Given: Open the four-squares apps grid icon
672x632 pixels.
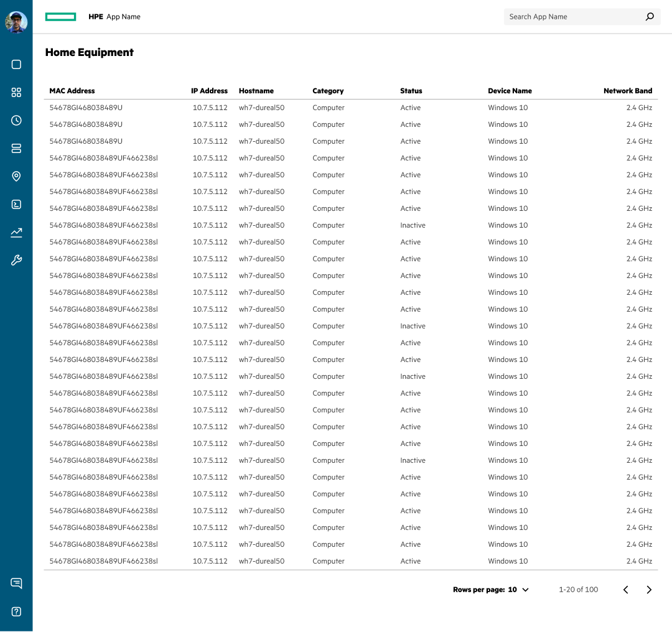Looking at the screenshot, I should (16, 93).
